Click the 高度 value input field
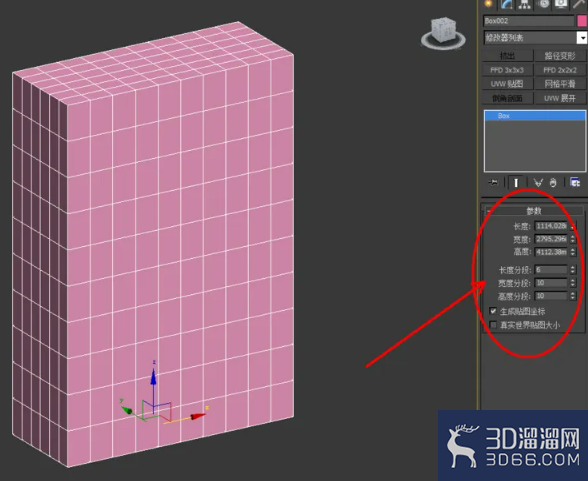The height and width of the screenshot is (481, 588). [551, 252]
